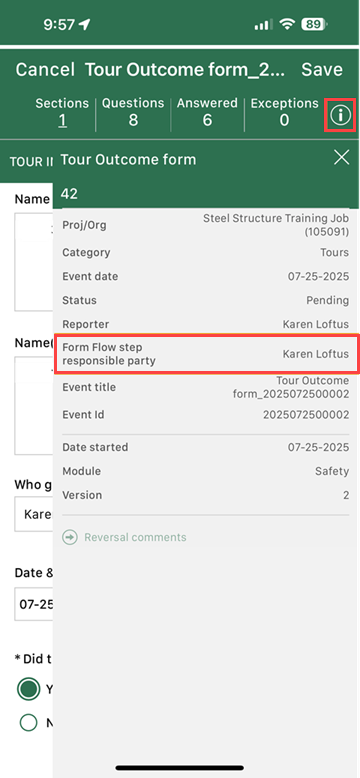Tap the Who gave tour field showing Kare
The width and height of the screenshot is (360, 778).
(34, 514)
